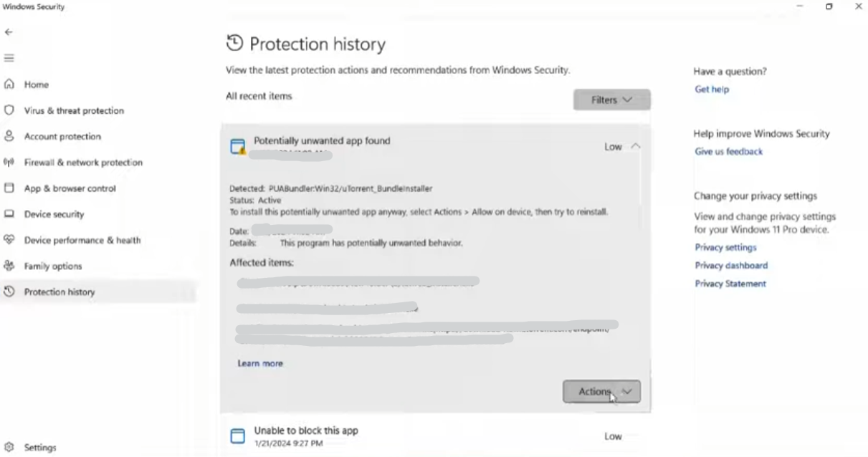The width and height of the screenshot is (868, 457).
Task: Click the Account protection person icon
Action: (x=9, y=136)
